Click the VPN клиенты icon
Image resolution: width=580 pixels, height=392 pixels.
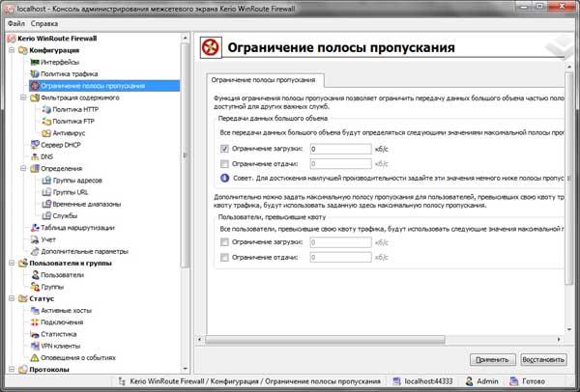[35, 346]
